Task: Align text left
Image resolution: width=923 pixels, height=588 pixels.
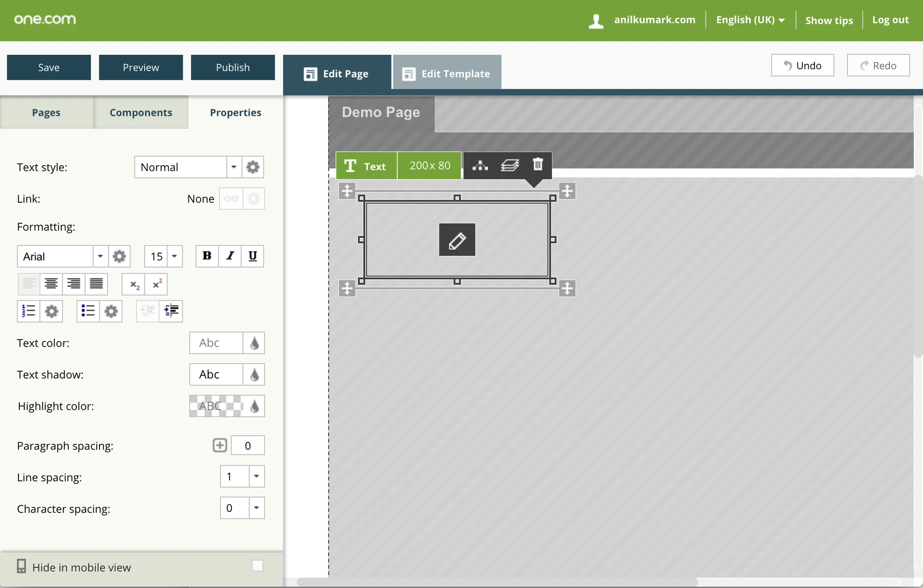Action: point(29,284)
